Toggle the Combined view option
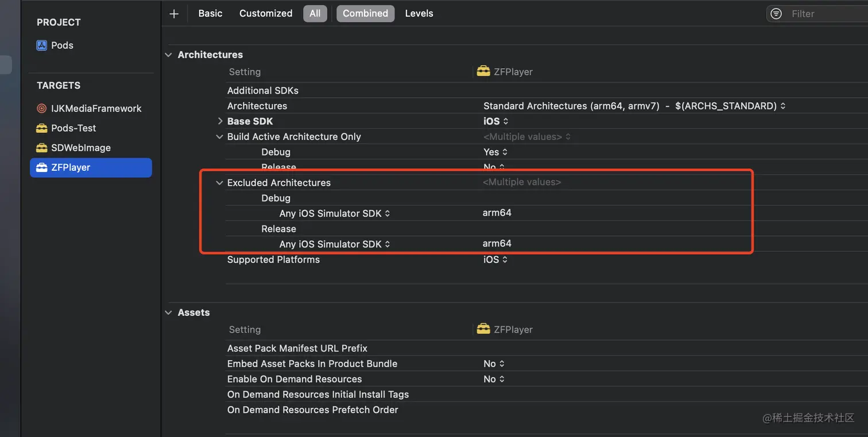This screenshot has height=437, width=868. click(x=365, y=14)
